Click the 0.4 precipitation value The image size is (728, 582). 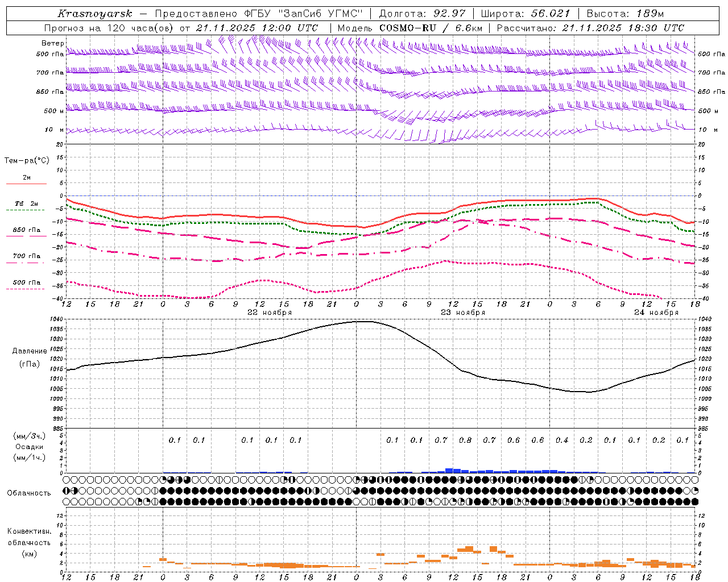pyautogui.click(x=562, y=440)
